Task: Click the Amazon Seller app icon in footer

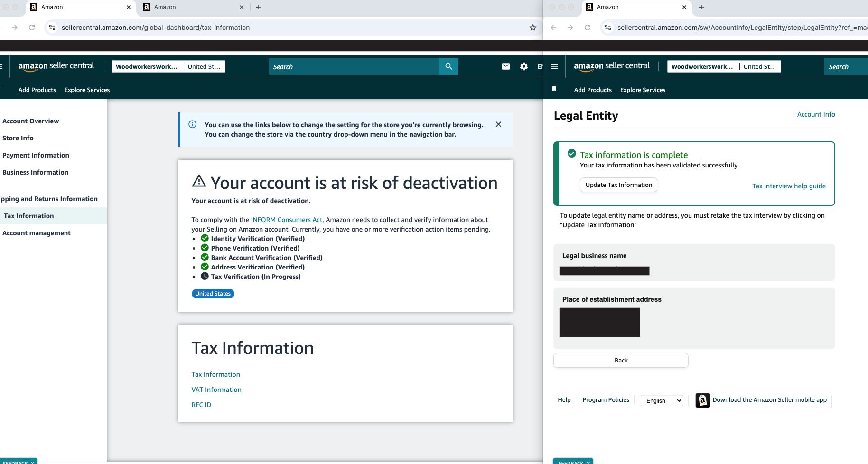Action: [x=702, y=400]
